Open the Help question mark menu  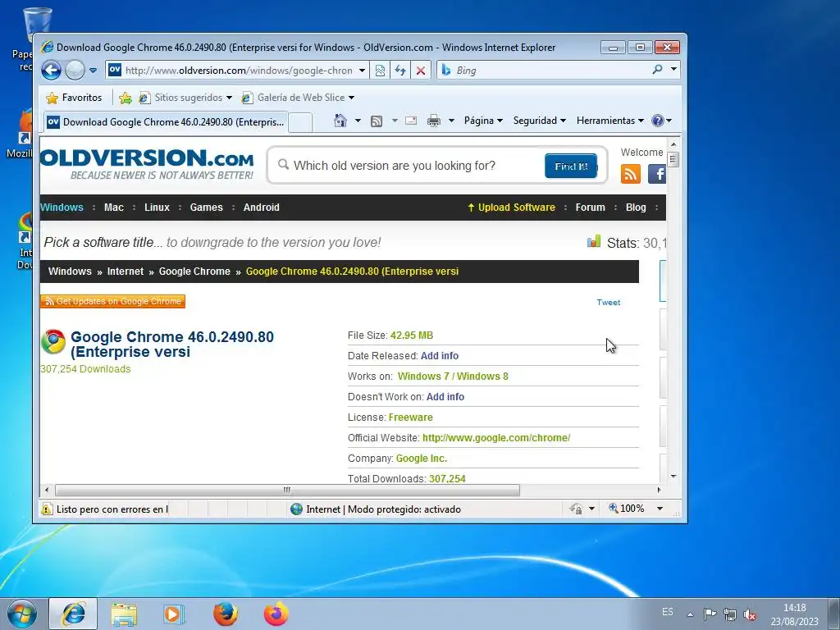pyautogui.click(x=661, y=121)
